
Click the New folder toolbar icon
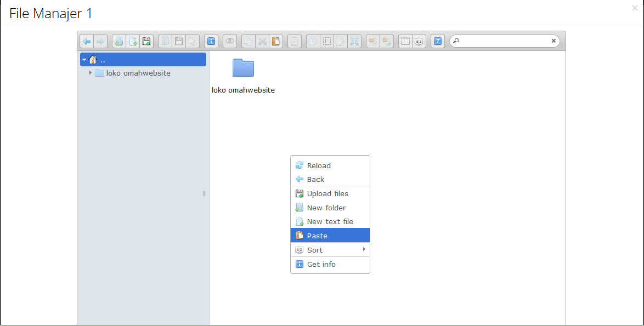118,41
